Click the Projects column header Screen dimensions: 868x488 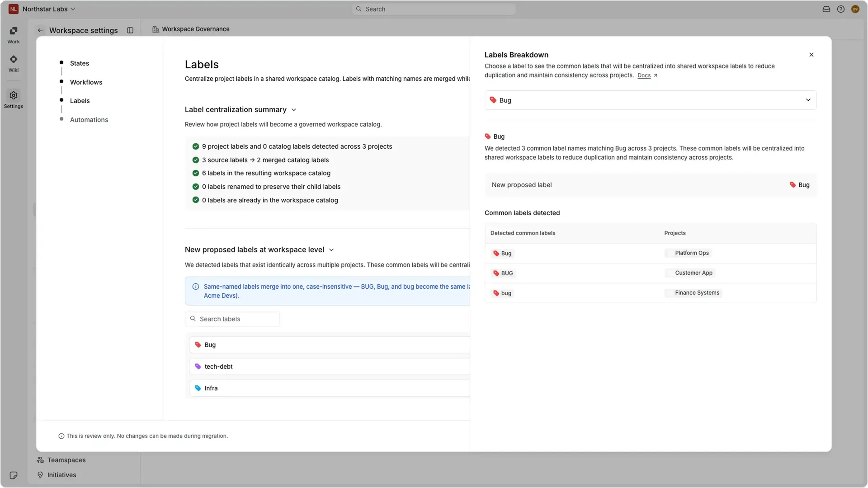pos(675,233)
